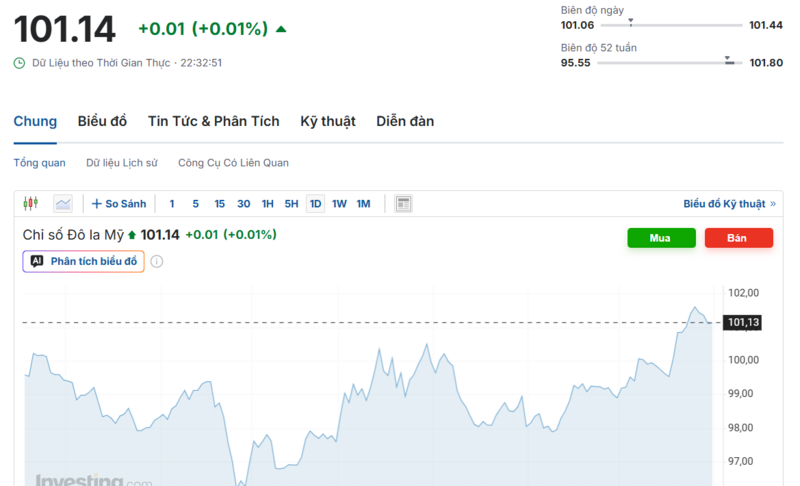Viewport: 800px width, 486px height.
Task: Set chart interval to 1M
Action: point(363,204)
